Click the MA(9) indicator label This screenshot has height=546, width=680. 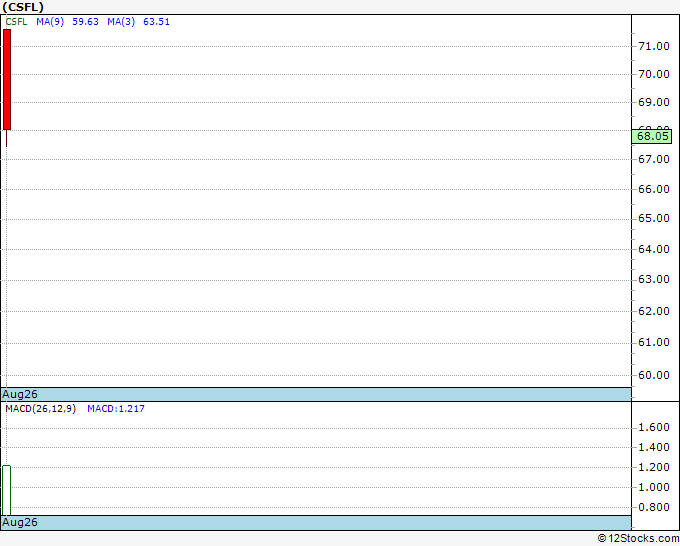click(50, 22)
